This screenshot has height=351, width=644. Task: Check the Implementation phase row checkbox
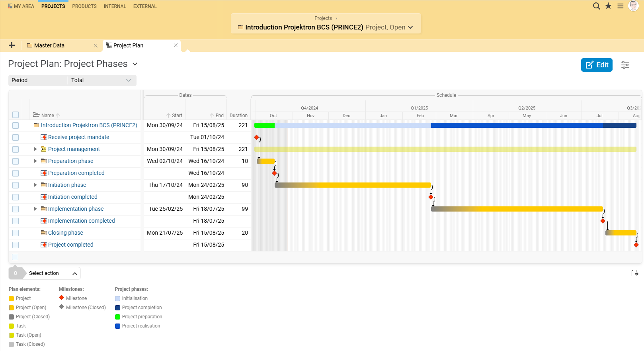[16, 209]
